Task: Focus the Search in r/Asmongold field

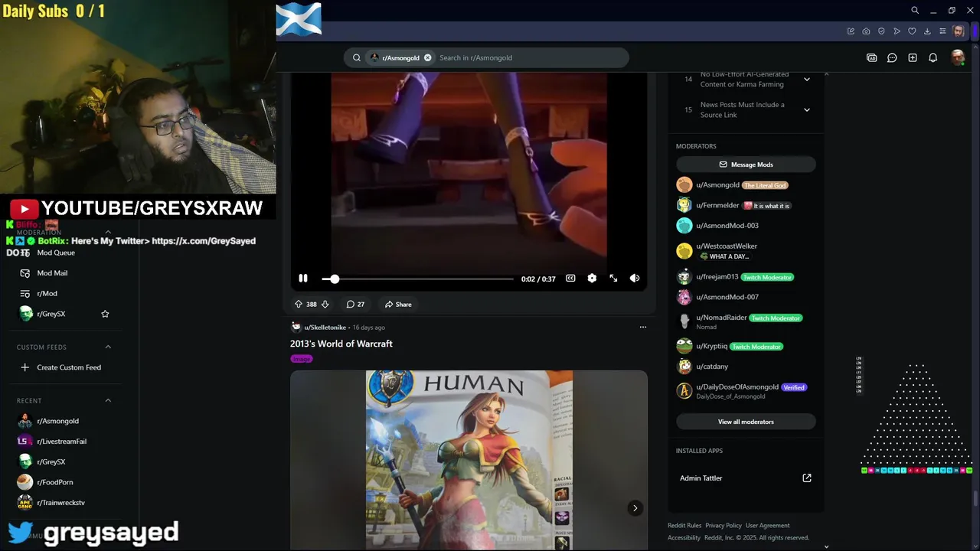Action: point(528,57)
